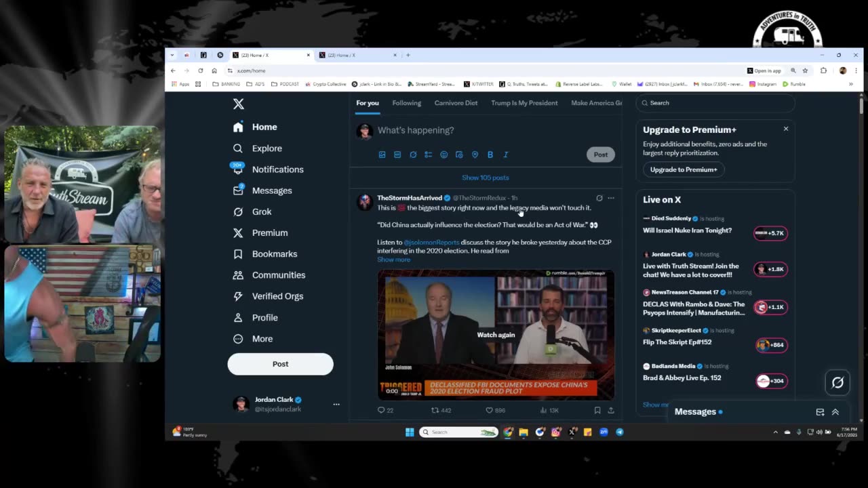Dismiss Upgrade to Premium+ card
The width and height of the screenshot is (868, 488).
tap(786, 129)
